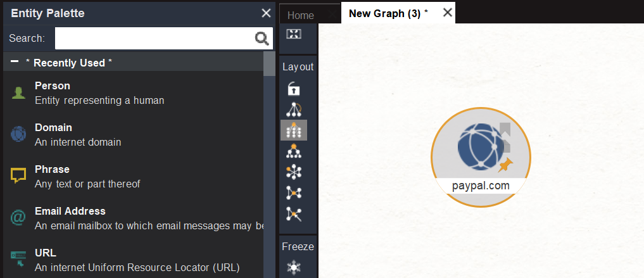Switch to the Home tab

click(301, 15)
